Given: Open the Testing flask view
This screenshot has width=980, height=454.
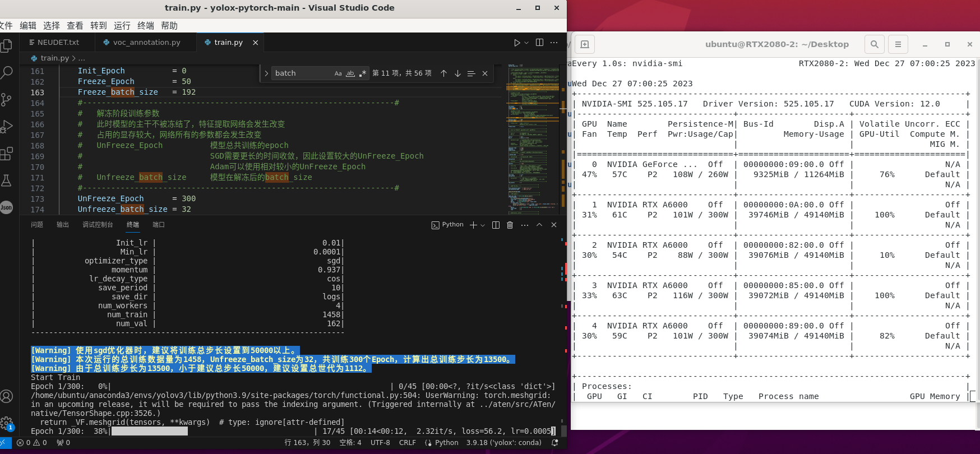Looking at the screenshot, I should click(6, 180).
